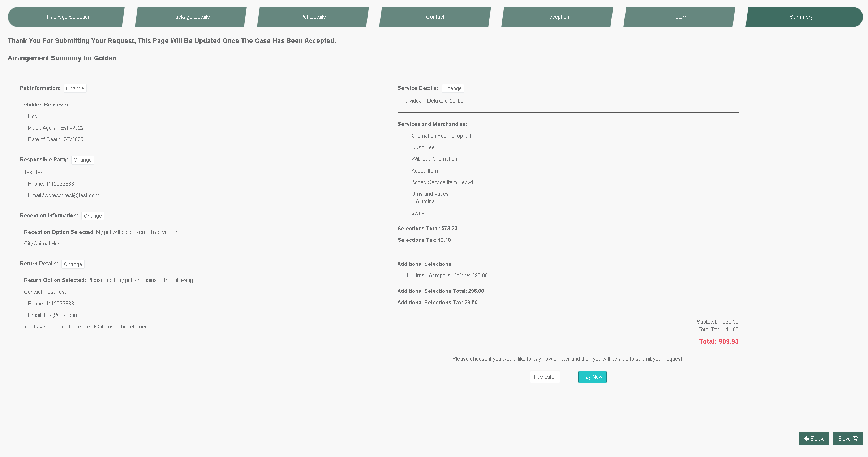Choose the Pay Now option

[x=592, y=377]
